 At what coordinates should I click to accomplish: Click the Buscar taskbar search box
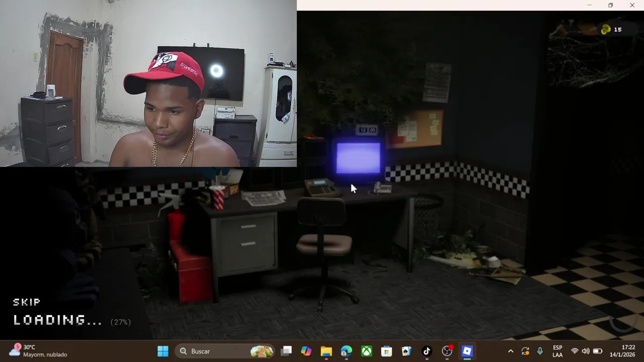click(x=225, y=351)
